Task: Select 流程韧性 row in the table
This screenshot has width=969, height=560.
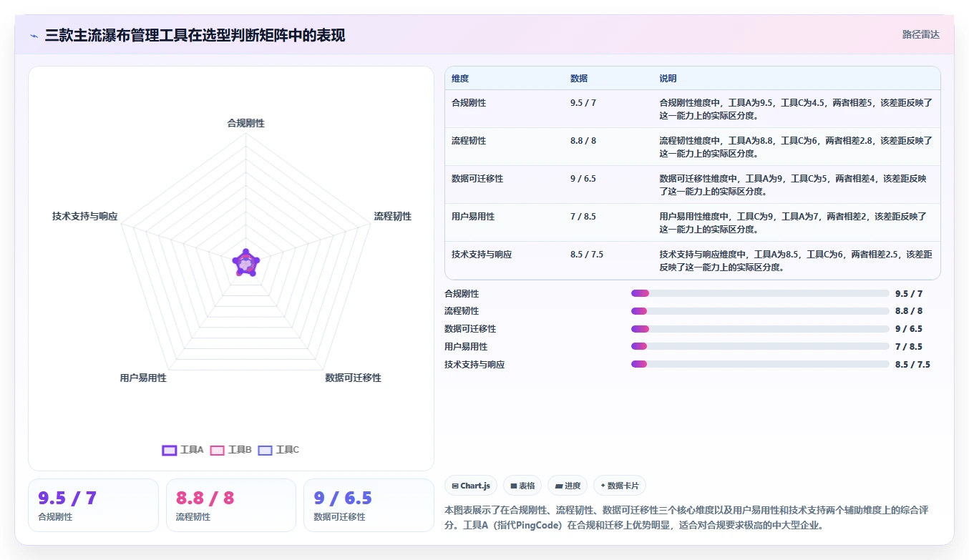Action: coord(692,147)
